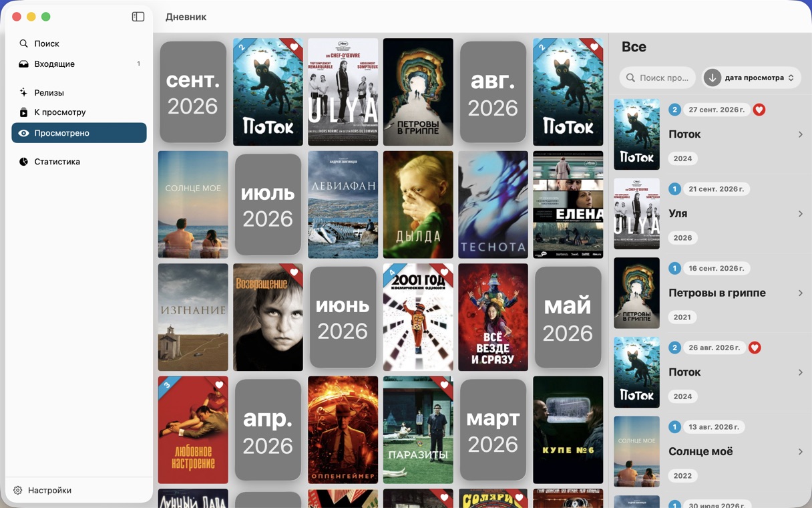Viewport: 812px width, 508px height.
Task: Click the сент. 2026 month tile
Action: [193, 92]
